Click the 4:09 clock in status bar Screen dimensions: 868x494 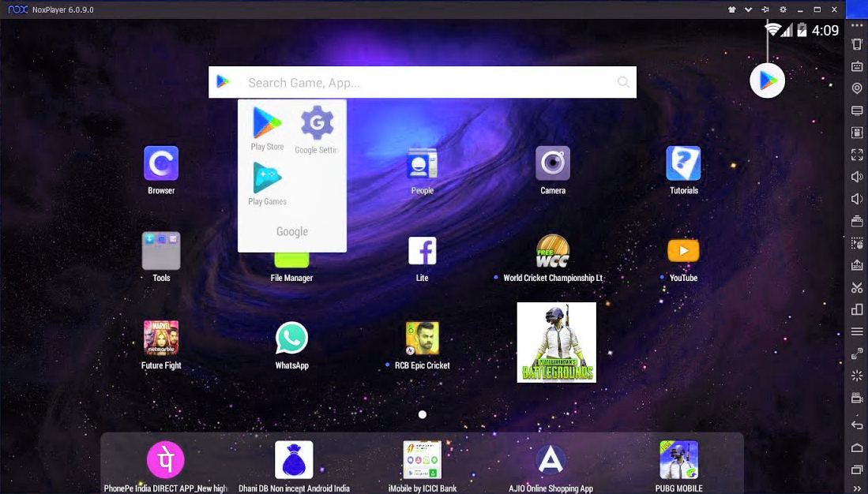[x=825, y=31]
